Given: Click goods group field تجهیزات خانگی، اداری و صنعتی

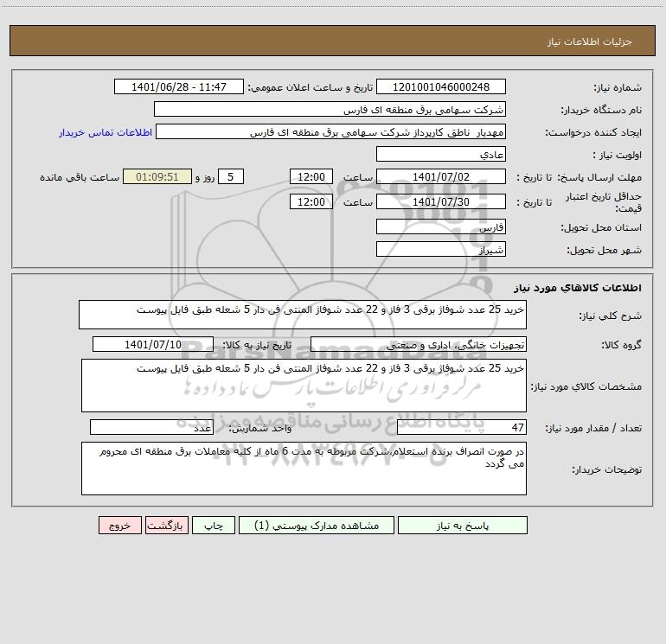Looking at the screenshot, I should click(x=419, y=344).
